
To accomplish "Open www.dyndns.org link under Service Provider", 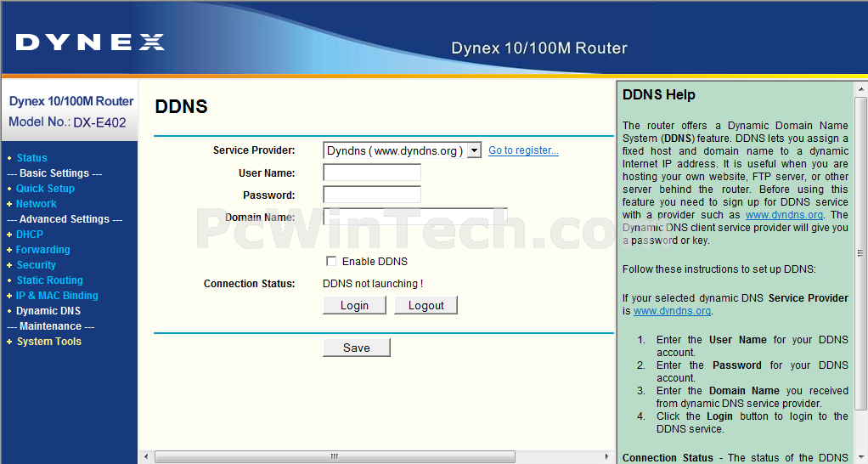I will point(672,311).
